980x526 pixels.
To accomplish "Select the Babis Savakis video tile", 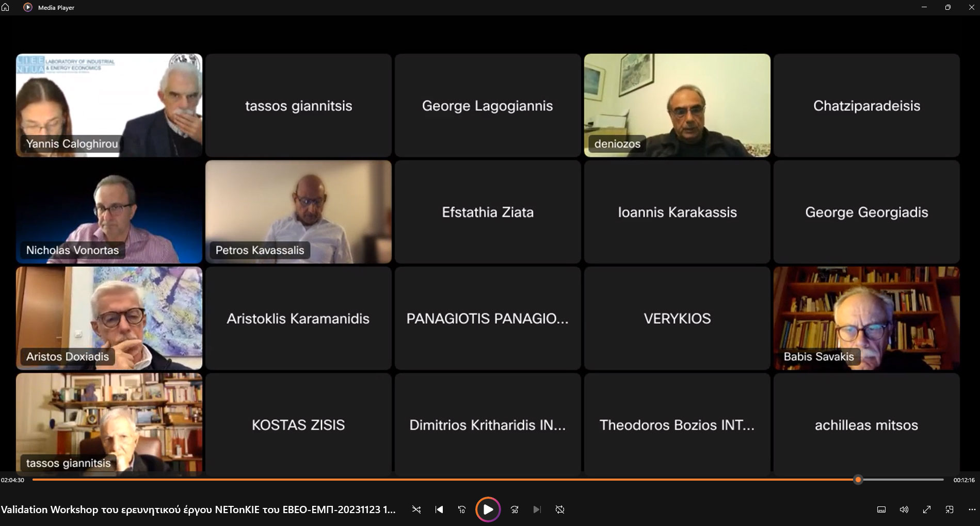I will click(x=866, y=318).
